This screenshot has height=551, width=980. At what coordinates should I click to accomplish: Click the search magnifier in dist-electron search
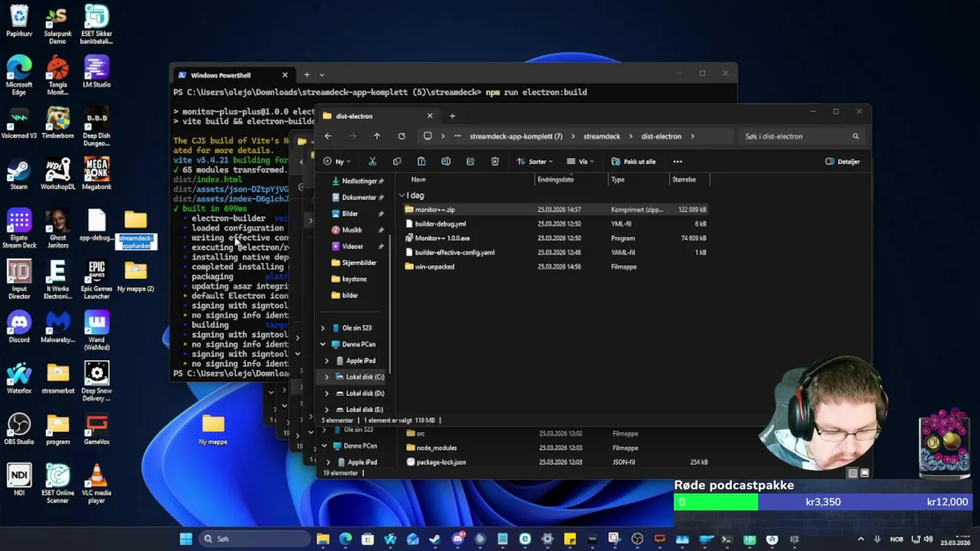point(855,136)
